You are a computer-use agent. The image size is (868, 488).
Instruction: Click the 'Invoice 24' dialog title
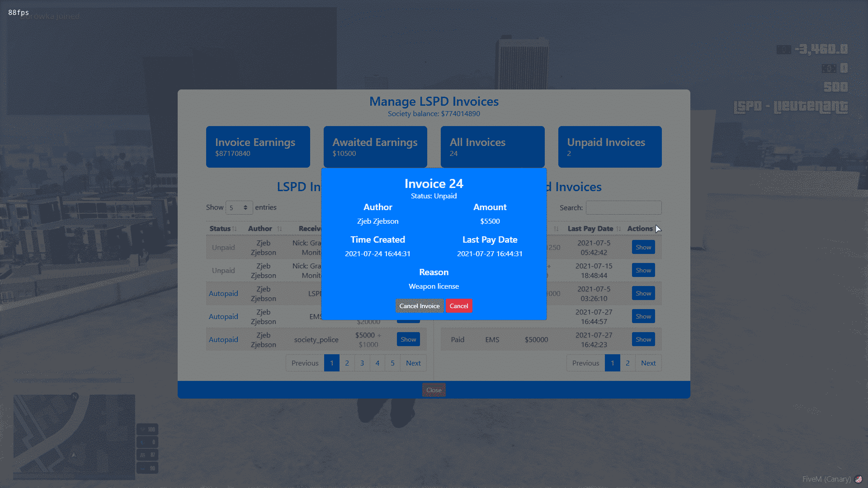[434, 183]
